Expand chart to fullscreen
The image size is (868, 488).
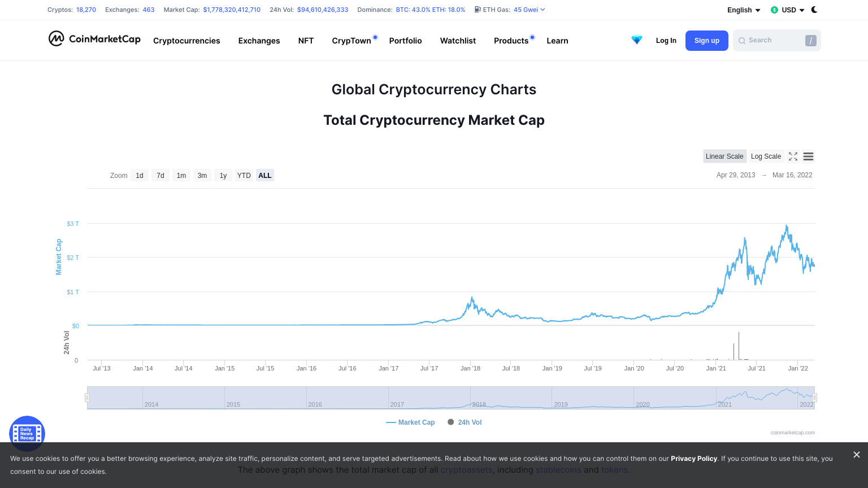(x=793, y=156)
